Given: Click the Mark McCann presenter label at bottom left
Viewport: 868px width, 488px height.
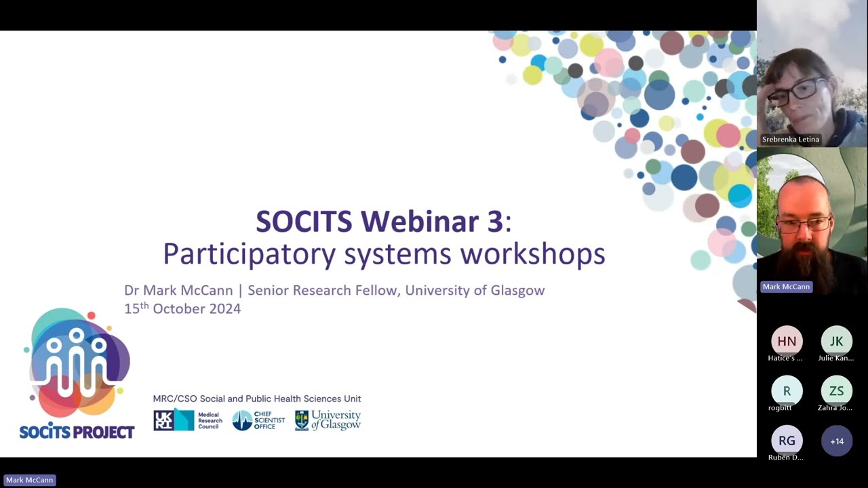Looking at the screenshot, I should pos(29,480).
